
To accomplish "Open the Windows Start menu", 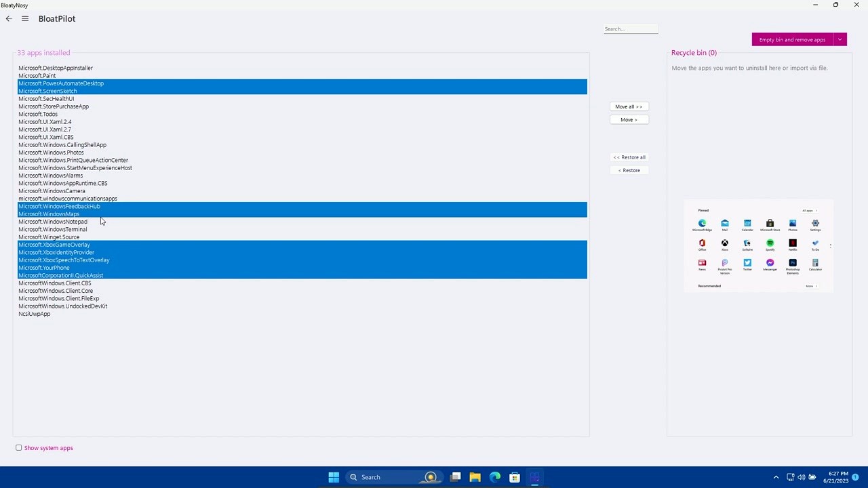I will point(333,477).
